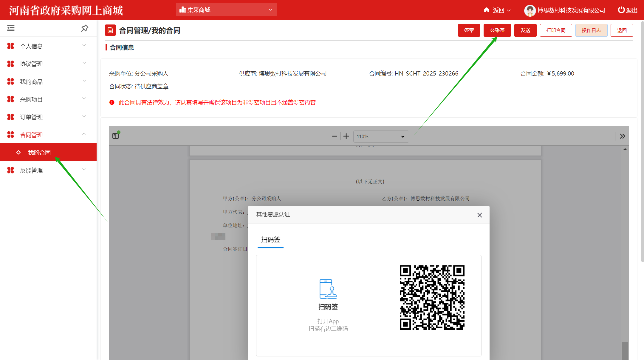Click contract amount ¥5,699.00
This screenshot has width=644, height=360.
[561, 73]
